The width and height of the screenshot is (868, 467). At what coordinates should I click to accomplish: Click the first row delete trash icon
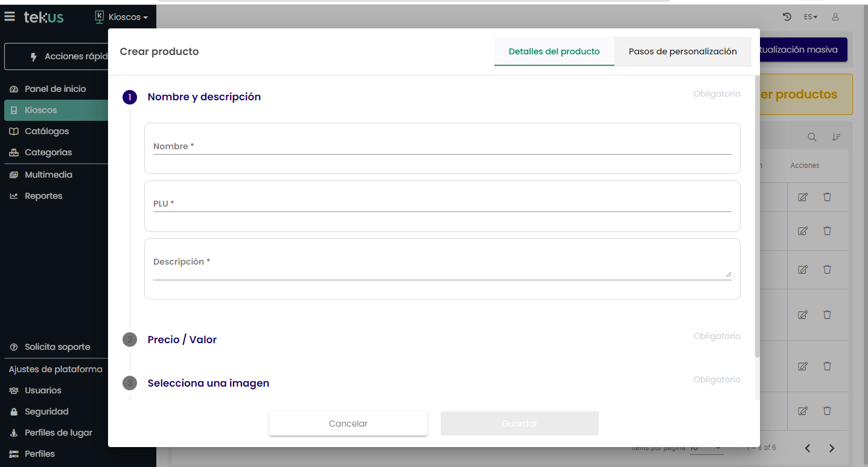tap(827, 197)
